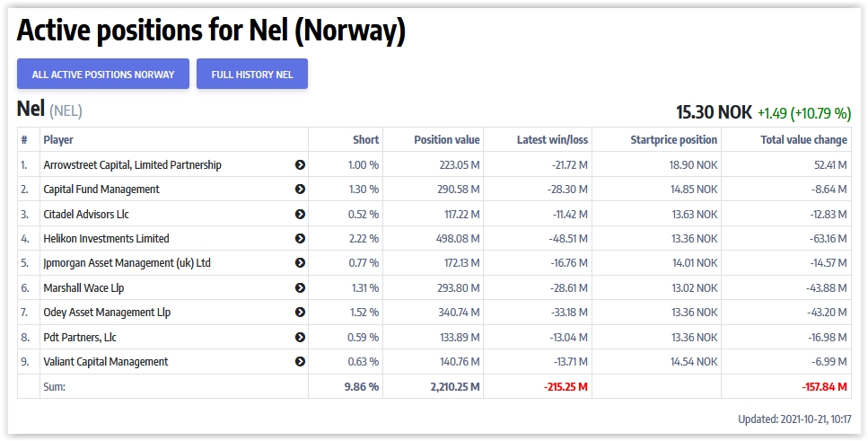Viewport: 868px width, 441px height.
Task: Open All Active Positions Norway button
Action: (103, 75)
